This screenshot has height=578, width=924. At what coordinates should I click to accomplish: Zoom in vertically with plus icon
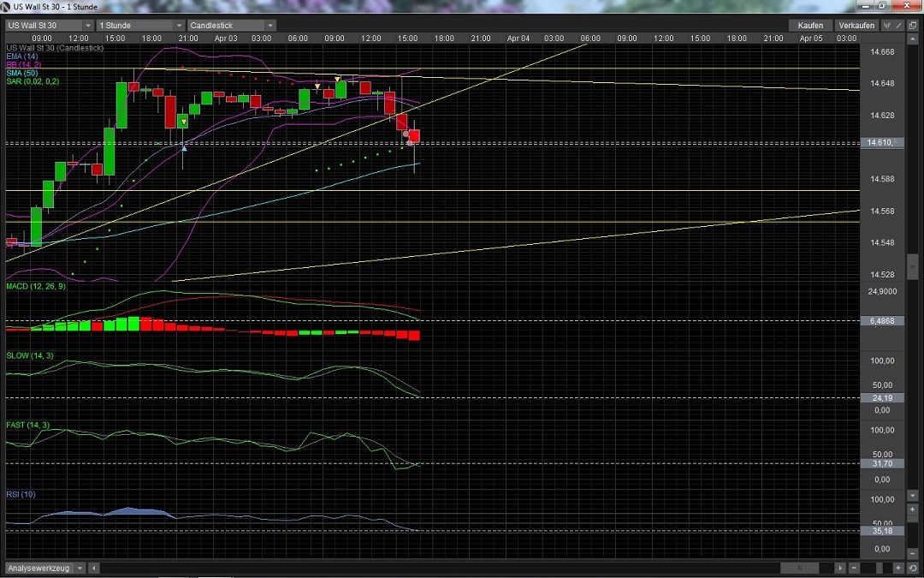point(913,509)
